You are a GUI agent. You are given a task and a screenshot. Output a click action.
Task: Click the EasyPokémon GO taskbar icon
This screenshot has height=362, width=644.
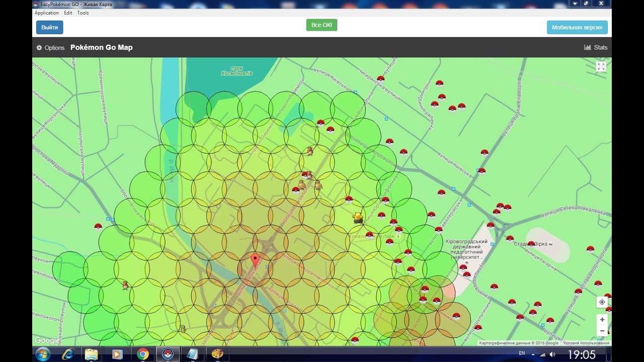(x=168, y=354)
